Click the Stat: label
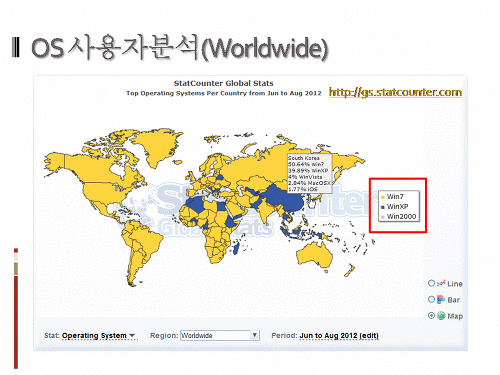This screenshot has width=500, height=375. coord(52,335)
